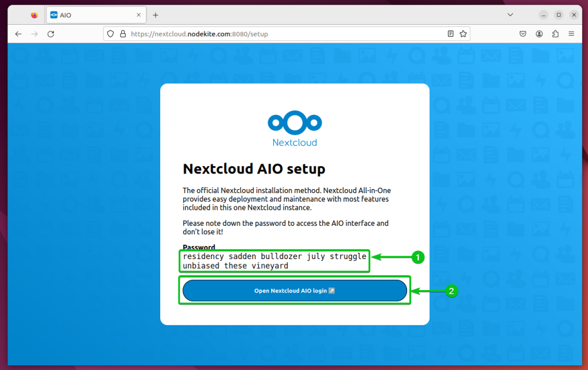Open the Firefox account icon

coord(539,33)
